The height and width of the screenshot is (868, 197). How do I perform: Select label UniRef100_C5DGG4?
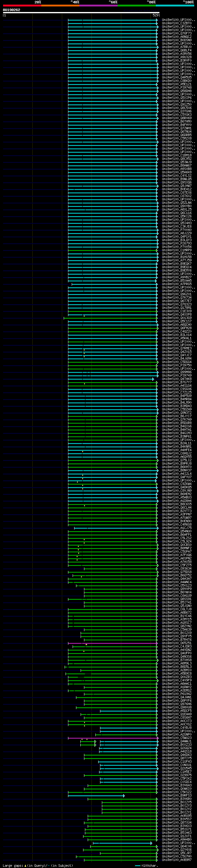pos(177,362)
